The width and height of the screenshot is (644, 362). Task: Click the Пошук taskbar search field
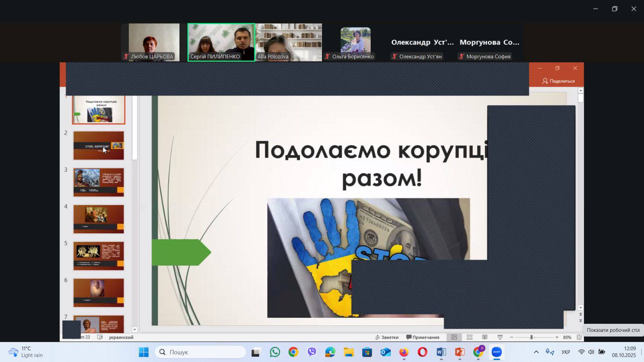coord(200,352)
